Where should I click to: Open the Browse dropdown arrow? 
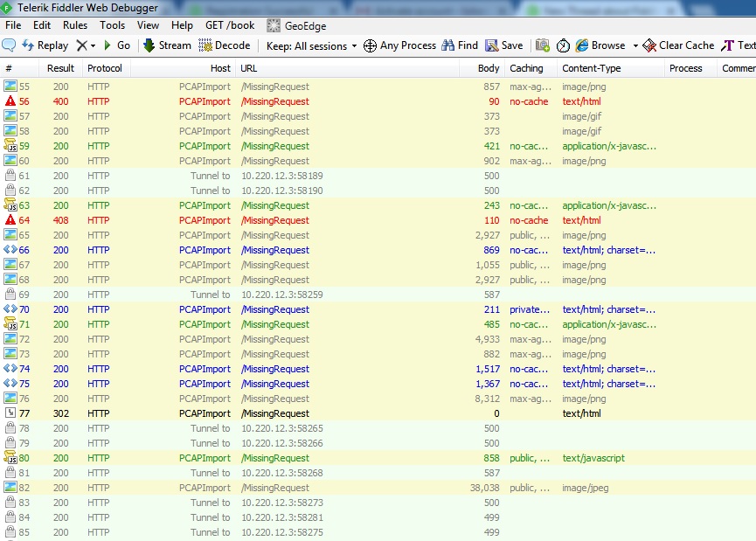(x=635, y=45)
